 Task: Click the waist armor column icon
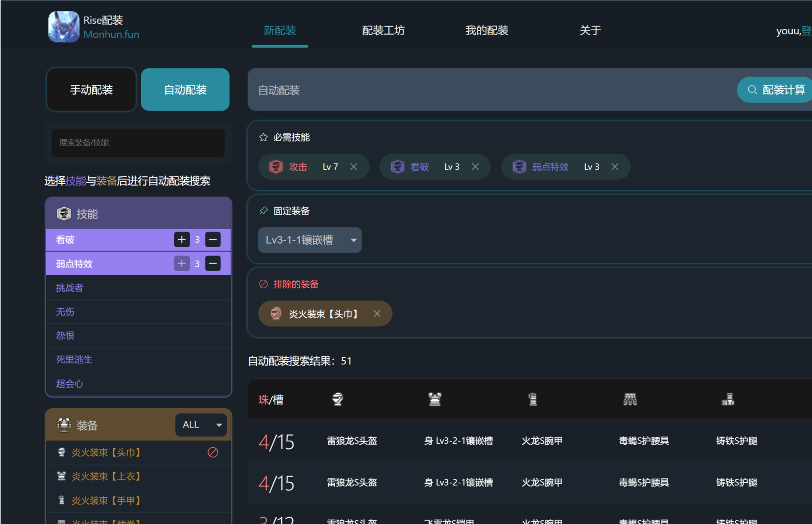click(630, 399)
